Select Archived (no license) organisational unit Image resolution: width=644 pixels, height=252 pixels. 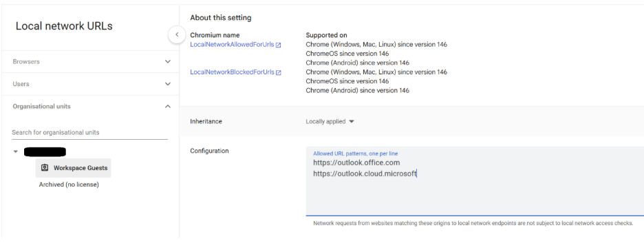(x=69, y=185)
